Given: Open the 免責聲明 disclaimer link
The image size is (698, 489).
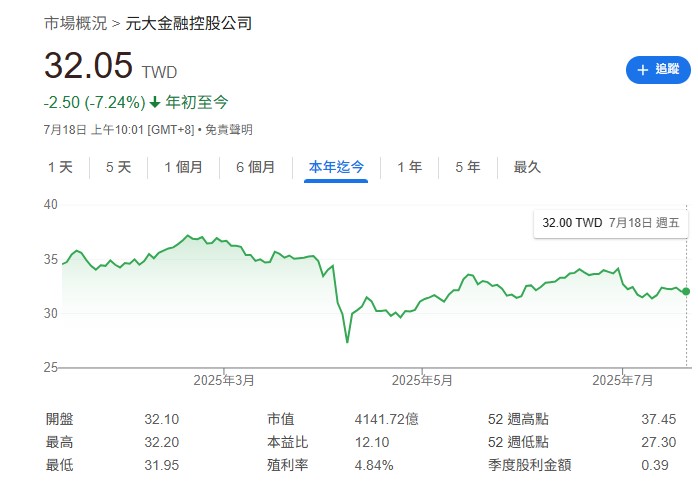Looking at the screenshot, I should pyautogui.click(x=229, y=130).
